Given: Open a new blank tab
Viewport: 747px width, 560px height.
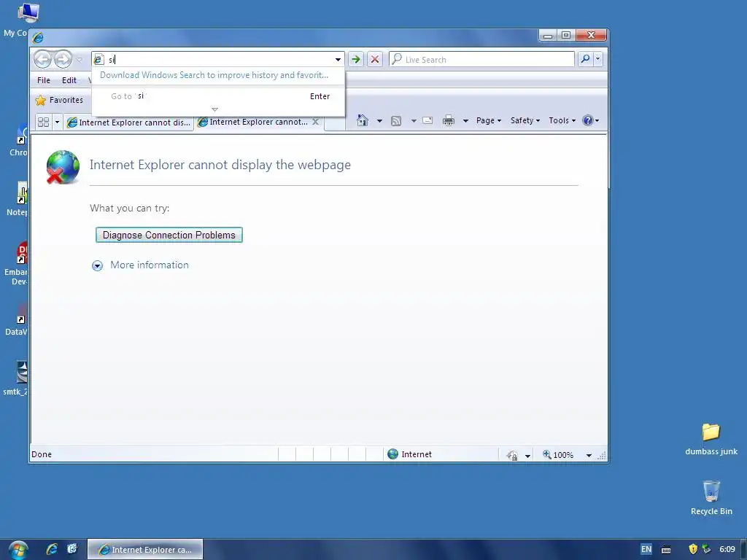Looking at the screenshot, I should 335,122.
